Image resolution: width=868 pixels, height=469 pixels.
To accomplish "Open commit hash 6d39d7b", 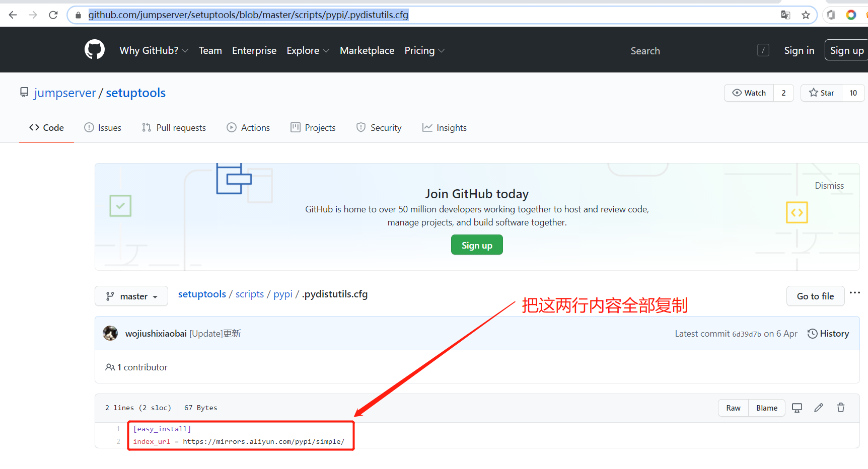I will point(747,334).
